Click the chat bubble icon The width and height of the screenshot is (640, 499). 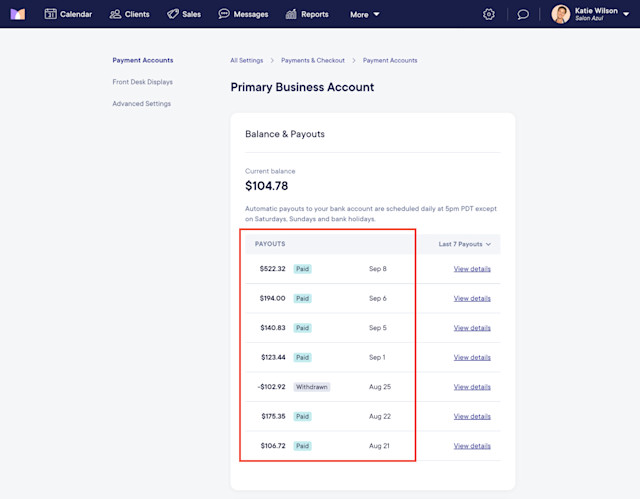click(523, 14)
